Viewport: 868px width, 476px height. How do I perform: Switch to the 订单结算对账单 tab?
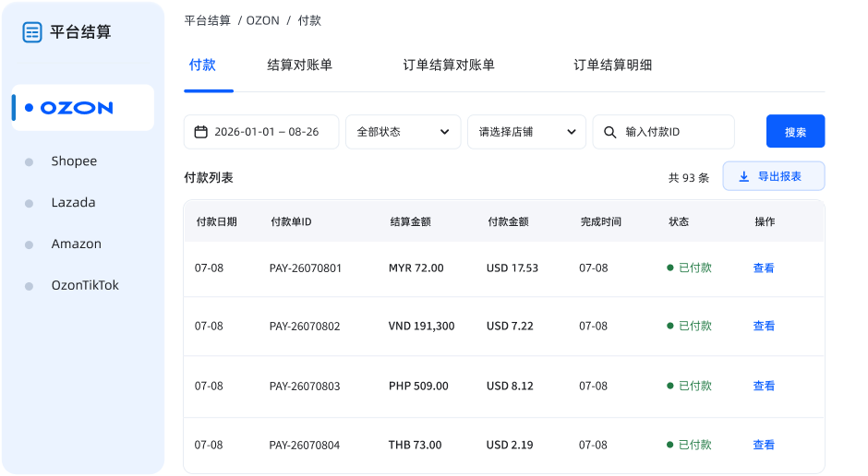pyautogui.click(x=449, y=65)
